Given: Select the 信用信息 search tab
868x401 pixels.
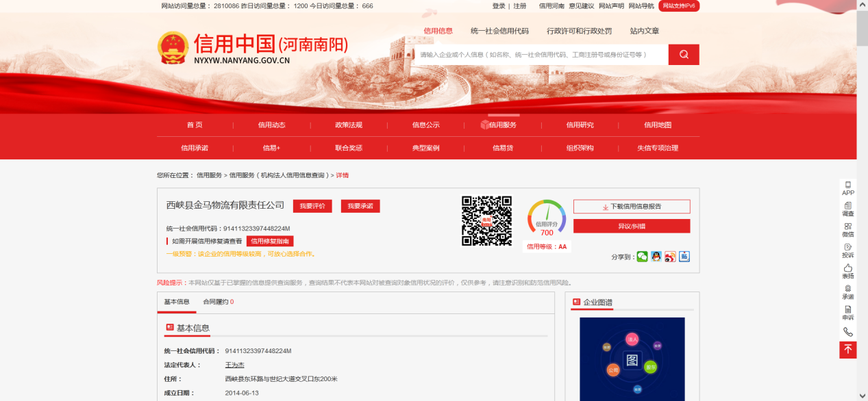Looking at the screenshot, I should 438,31.
